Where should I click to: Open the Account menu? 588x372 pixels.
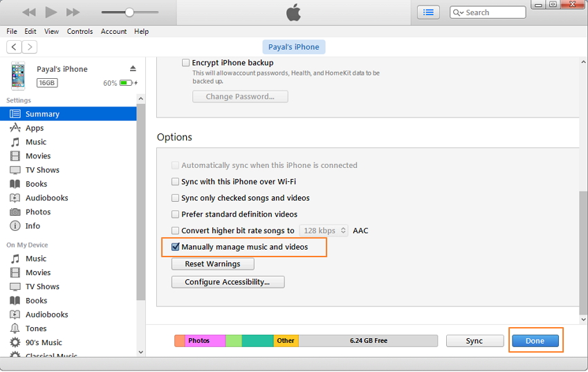(x=113, y=32)
